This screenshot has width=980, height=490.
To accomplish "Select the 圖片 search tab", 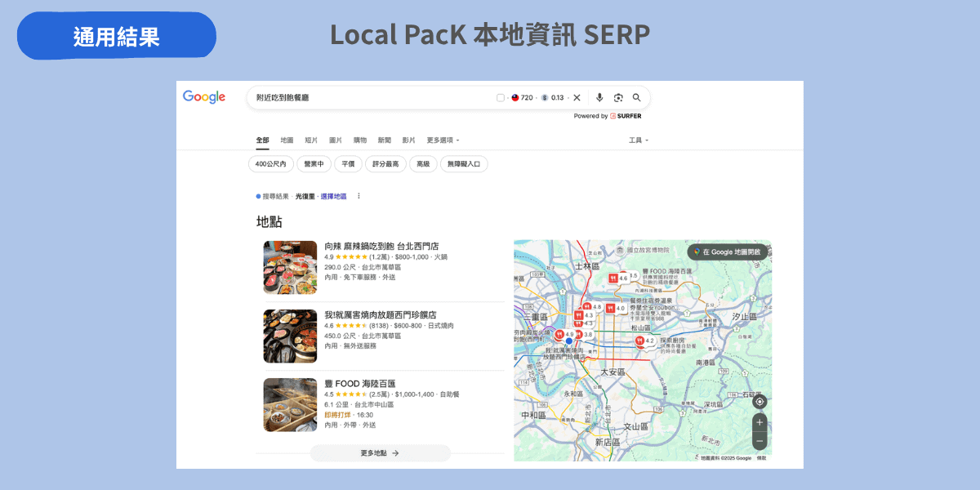I will point(334,140).
